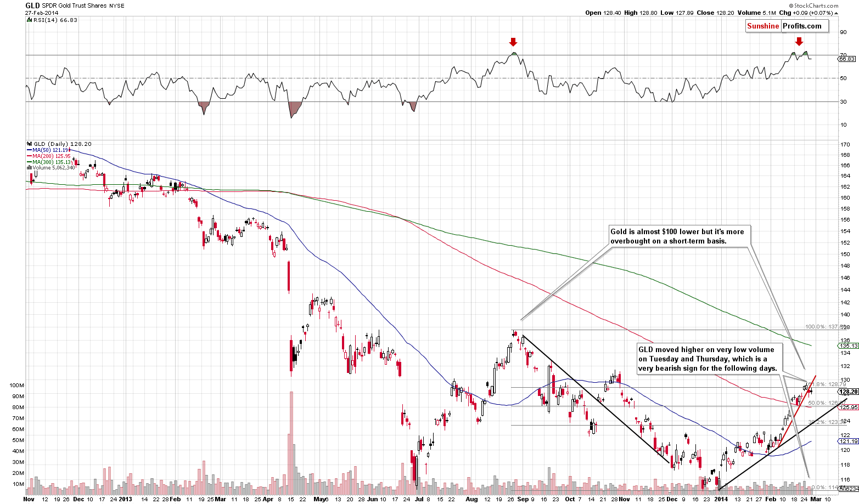Click the 121.19 MA(50) axis tag

(848, 441)
